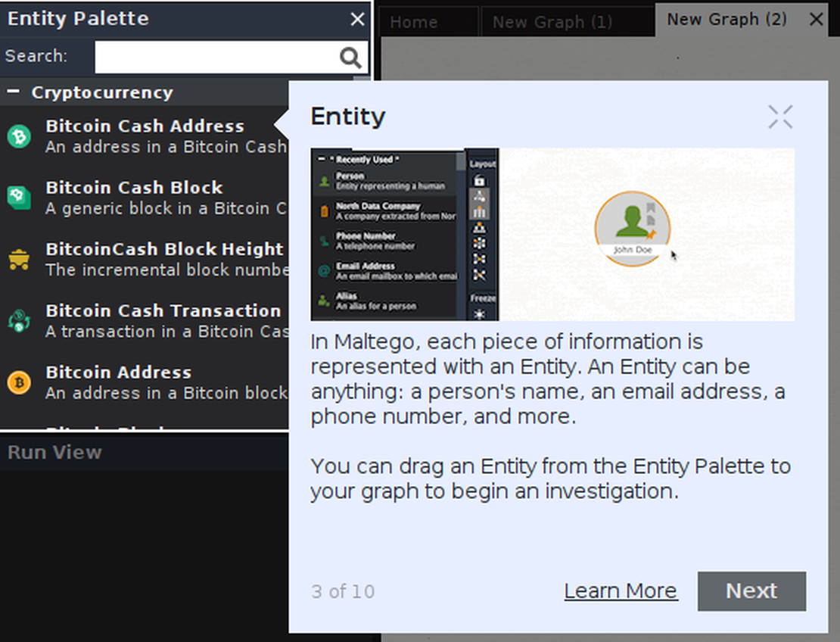
Task: Collapse the Entity tutorial popup
Action: [780, 117]
